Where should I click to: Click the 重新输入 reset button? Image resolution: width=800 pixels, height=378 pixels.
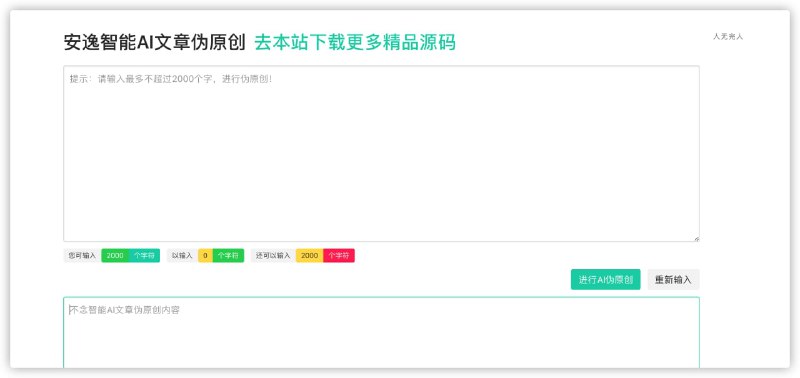coord(673,280)
